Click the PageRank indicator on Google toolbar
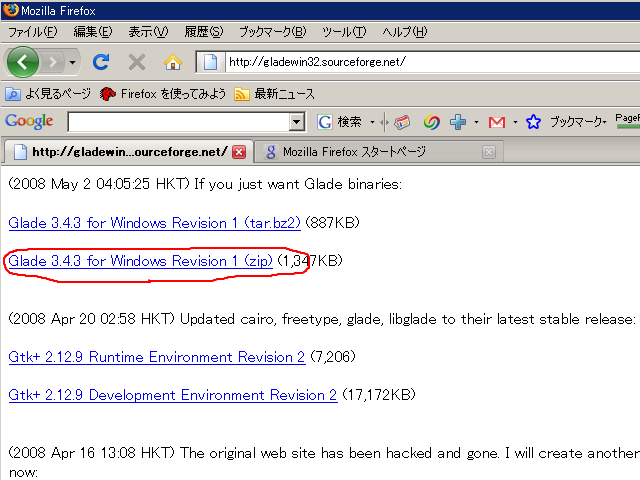Viewport: 640px width, 480px height. 628,120
